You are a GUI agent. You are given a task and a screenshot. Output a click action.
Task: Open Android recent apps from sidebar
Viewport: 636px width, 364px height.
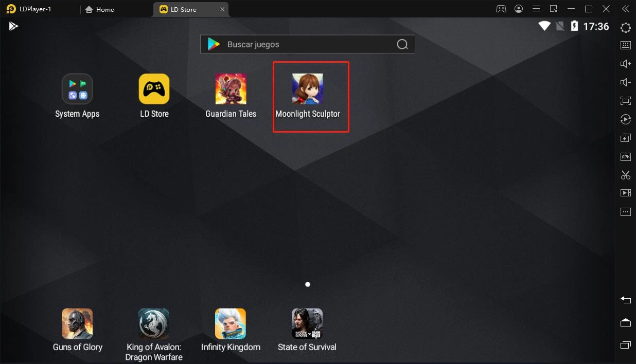[x=626, y=345]
